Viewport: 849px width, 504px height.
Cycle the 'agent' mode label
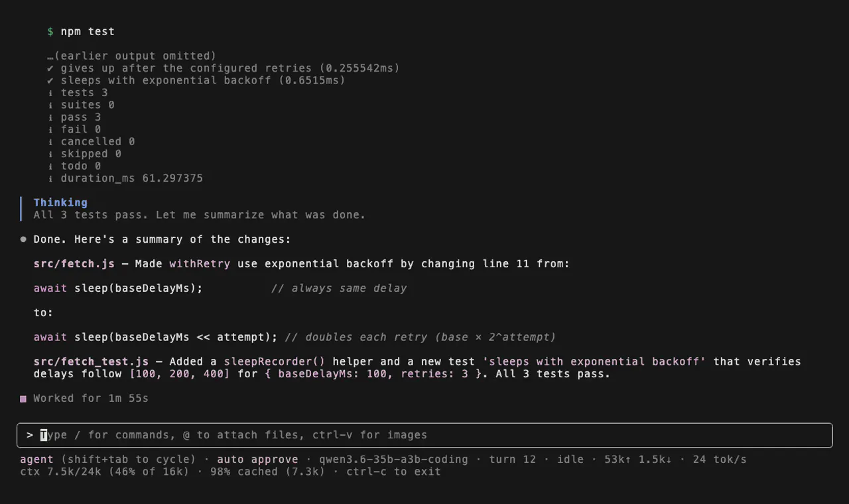pos(36,460)
